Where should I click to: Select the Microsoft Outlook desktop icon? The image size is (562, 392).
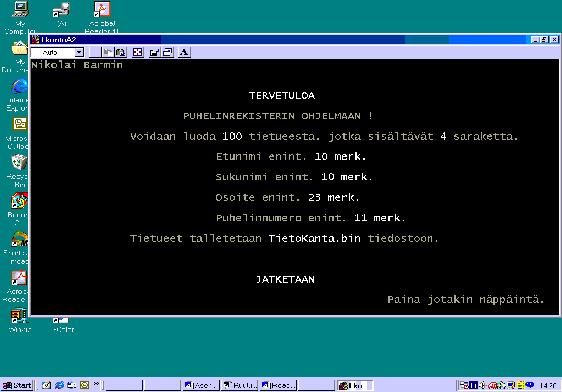(19, 124)
